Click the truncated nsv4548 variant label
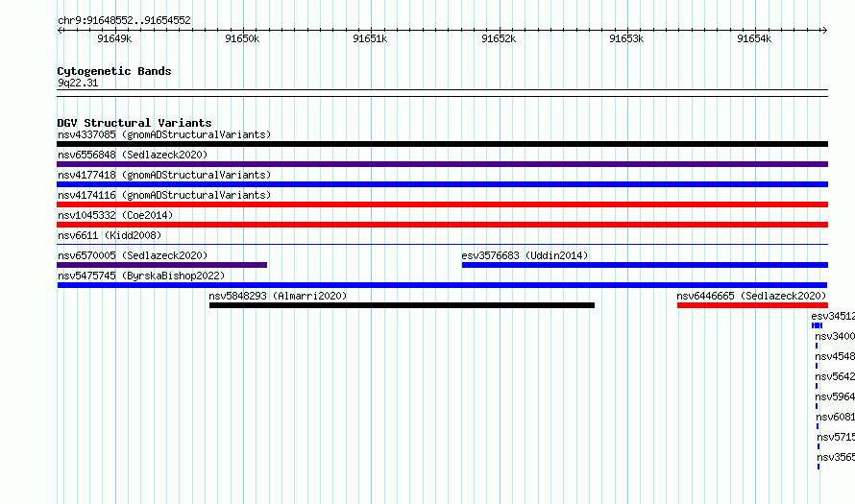855x504 pixels. (x=835, y=356)
